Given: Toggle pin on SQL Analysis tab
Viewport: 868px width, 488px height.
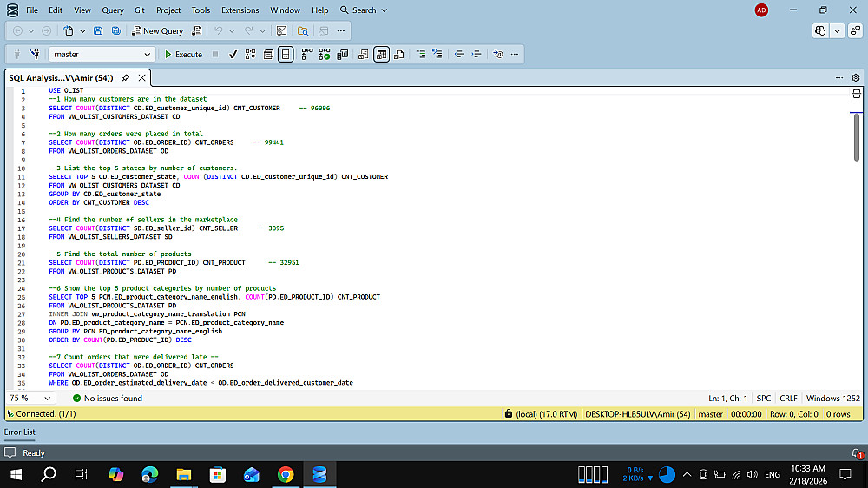Looking at the screenshot, I should (125, 77).
